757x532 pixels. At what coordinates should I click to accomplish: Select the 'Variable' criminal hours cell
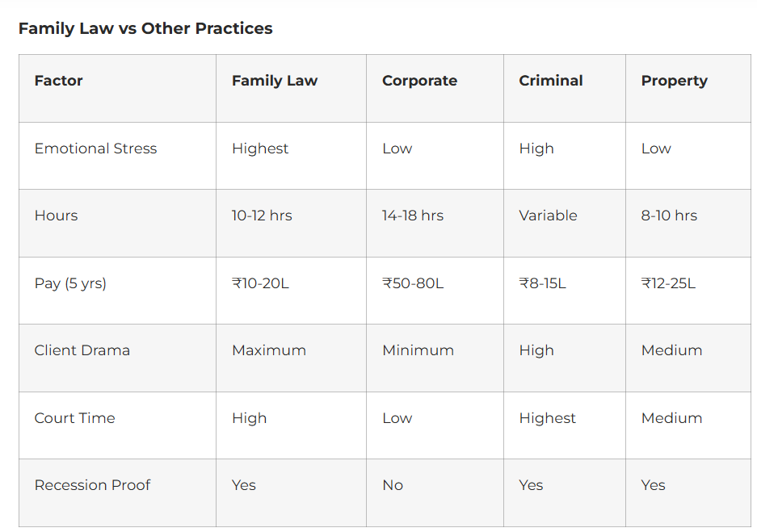pos(548,216)
